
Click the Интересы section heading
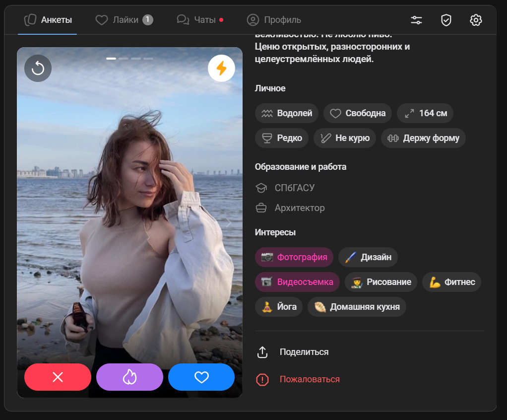275,232
